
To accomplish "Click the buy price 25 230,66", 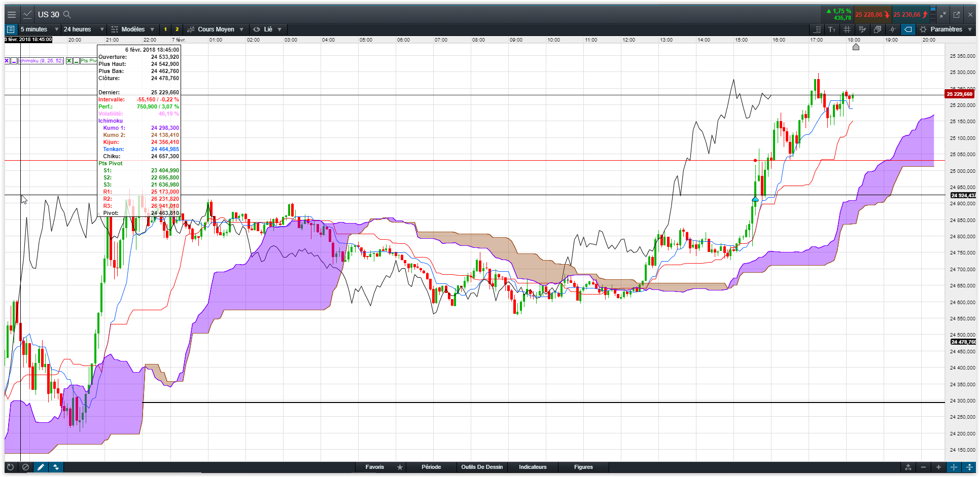I will (911, 15).
